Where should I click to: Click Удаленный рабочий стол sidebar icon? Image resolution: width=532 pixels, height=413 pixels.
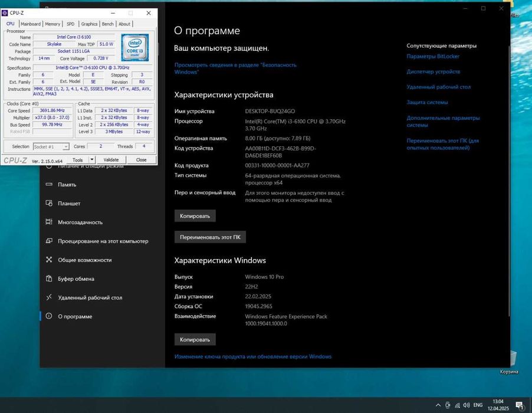pos(49,297)
